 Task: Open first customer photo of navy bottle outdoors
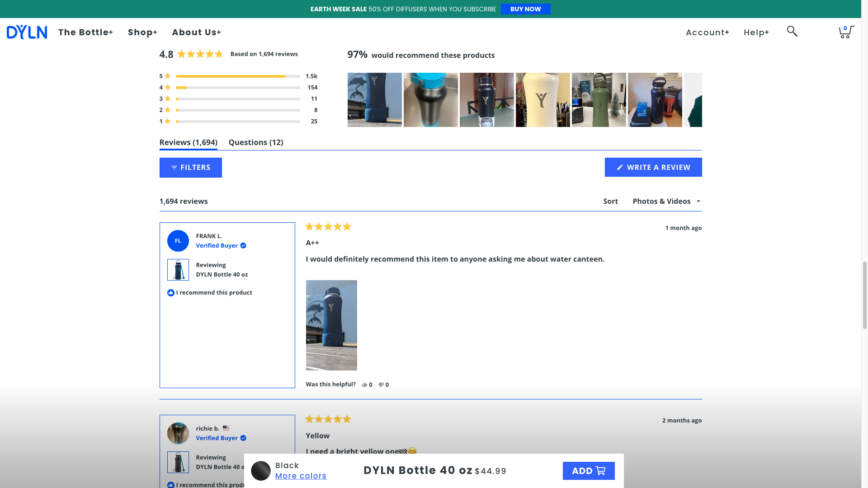[x=375, y=100]
